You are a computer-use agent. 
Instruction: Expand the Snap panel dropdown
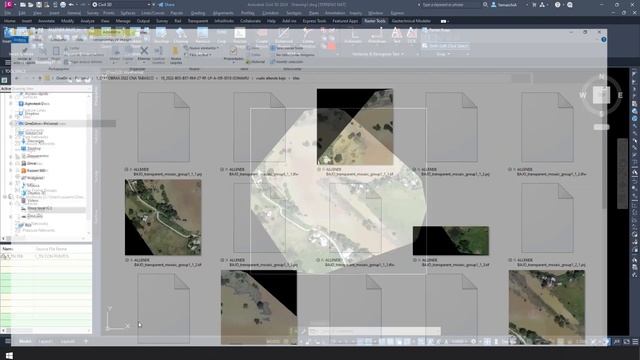443,54
